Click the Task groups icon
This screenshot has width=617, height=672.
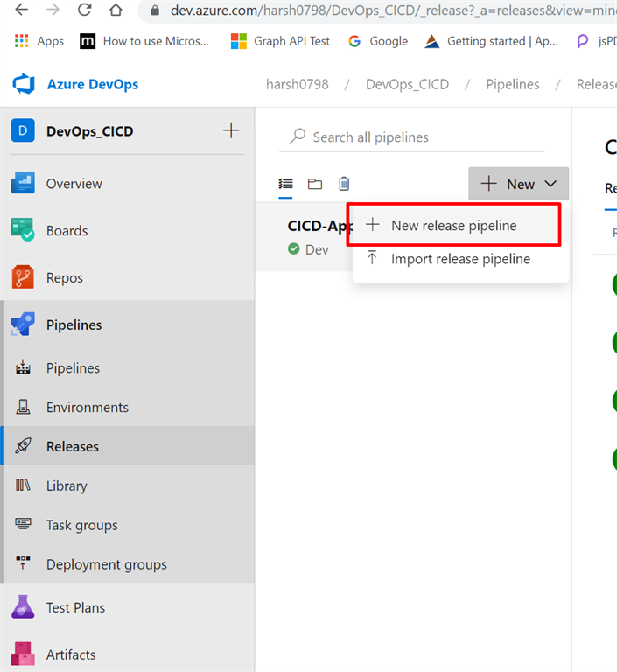[23, 524]
